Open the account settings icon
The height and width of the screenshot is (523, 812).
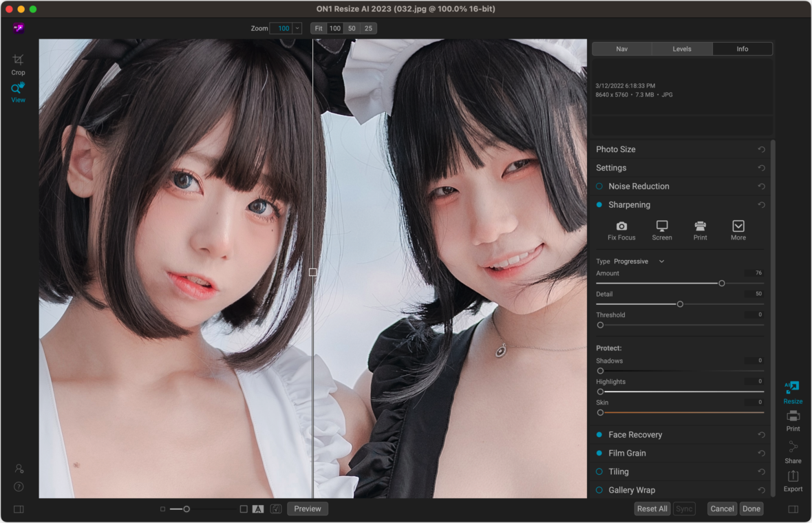tap(19, 469)
